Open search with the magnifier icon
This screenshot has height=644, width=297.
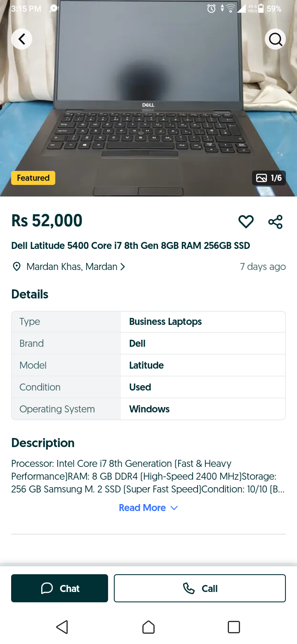pos(275,39)
